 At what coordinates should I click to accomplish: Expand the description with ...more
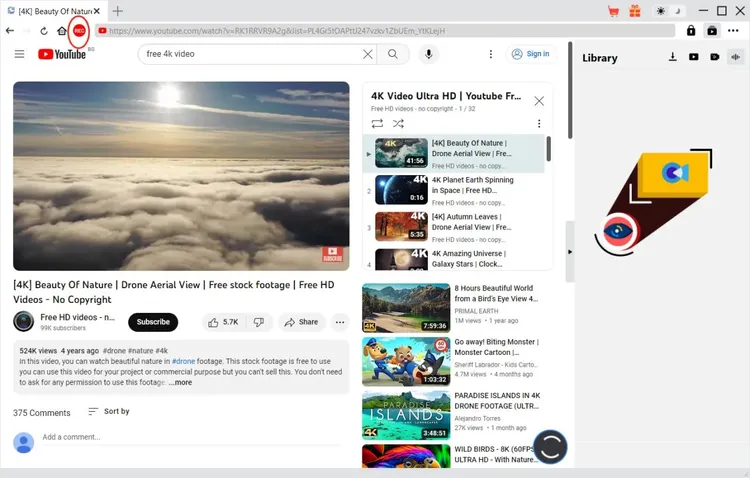181,382
